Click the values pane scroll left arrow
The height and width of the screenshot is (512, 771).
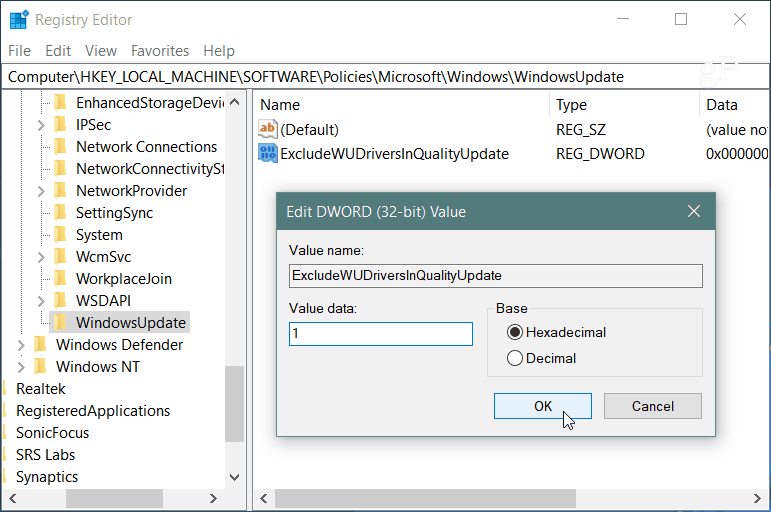[264, 499]
